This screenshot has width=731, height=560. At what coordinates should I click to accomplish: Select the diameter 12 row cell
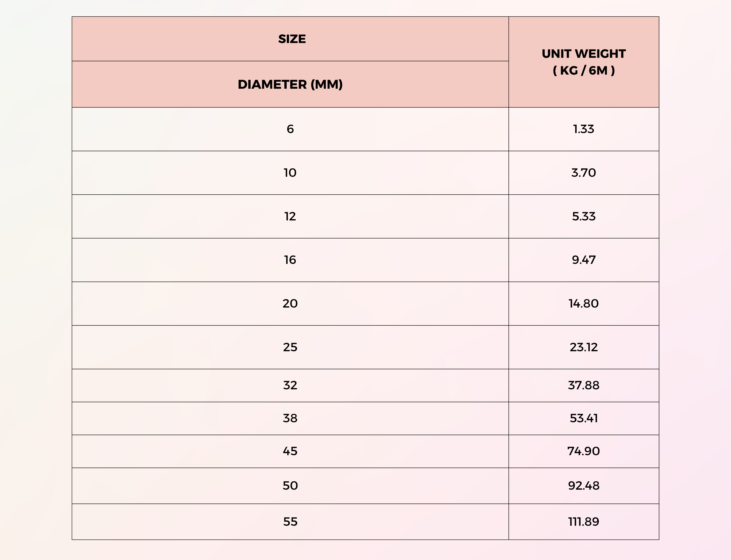(x=290, y=216)
